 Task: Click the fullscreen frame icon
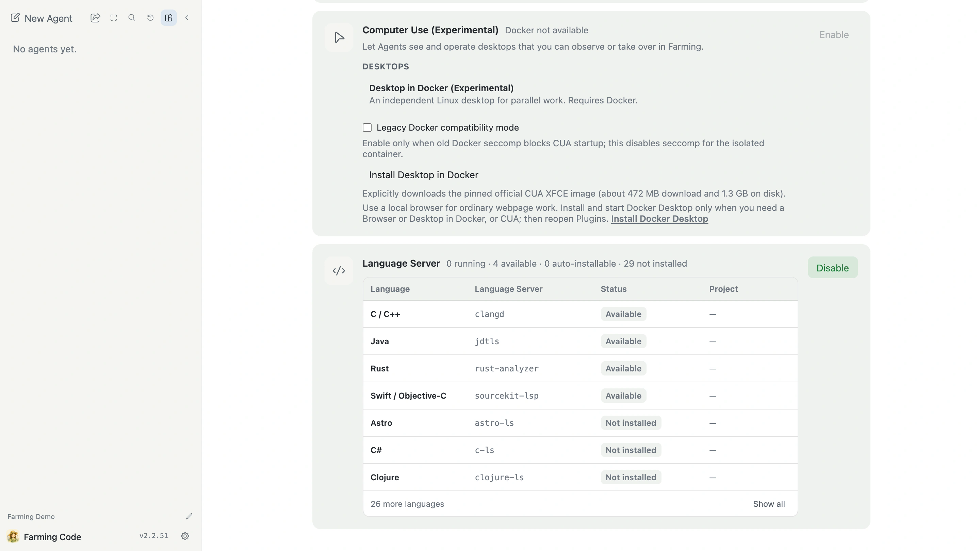click(x=113, y=18)
